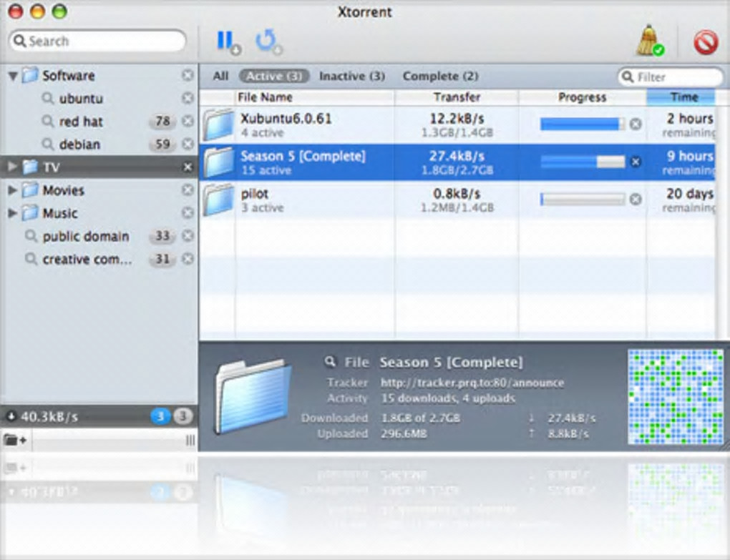This screenshot has height=560, width=730.
Task: Switch to the All tab
Action: [220, 76]
